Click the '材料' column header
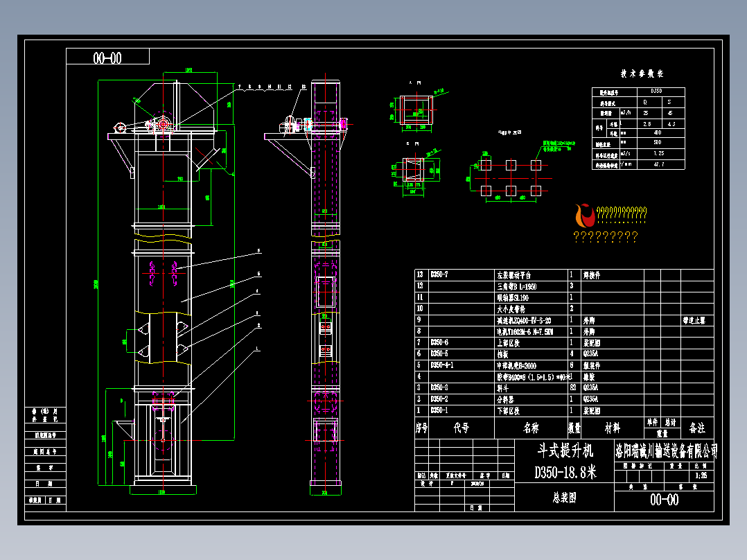This screenshot has width=747, height=560. point(613,428)
